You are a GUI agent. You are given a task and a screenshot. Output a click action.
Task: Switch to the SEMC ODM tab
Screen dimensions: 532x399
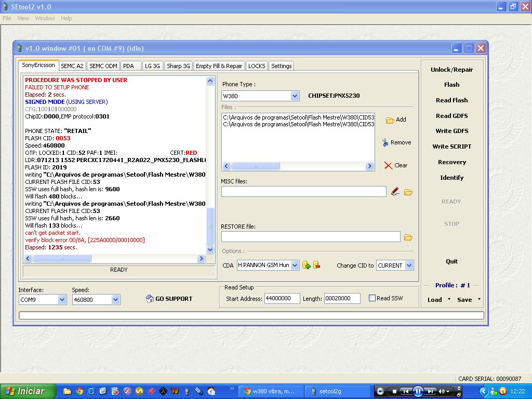pos(103,66)
